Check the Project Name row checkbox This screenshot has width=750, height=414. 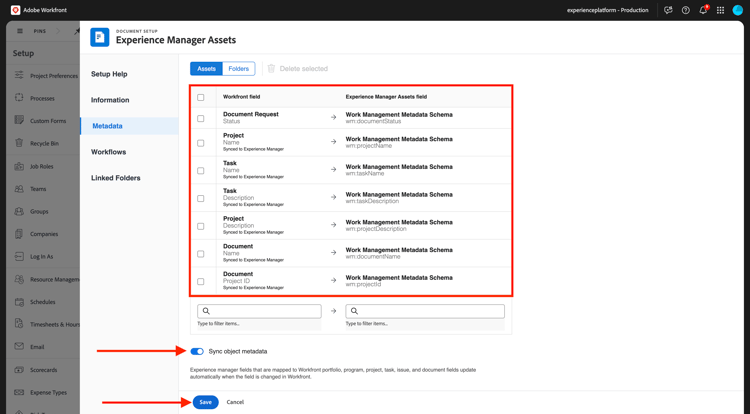200,143
